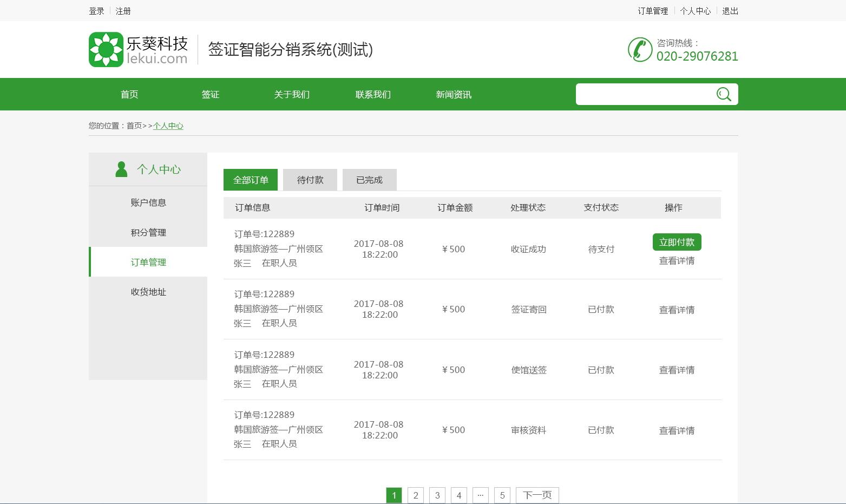Click the phone hotline icon
This screenshot has width=846, height=504.
[639, 50]
